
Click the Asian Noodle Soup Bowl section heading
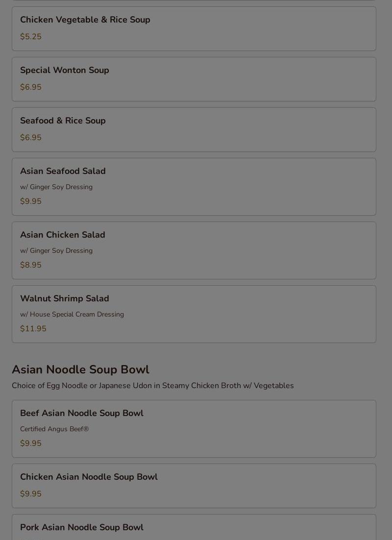[x=80, y=369]
